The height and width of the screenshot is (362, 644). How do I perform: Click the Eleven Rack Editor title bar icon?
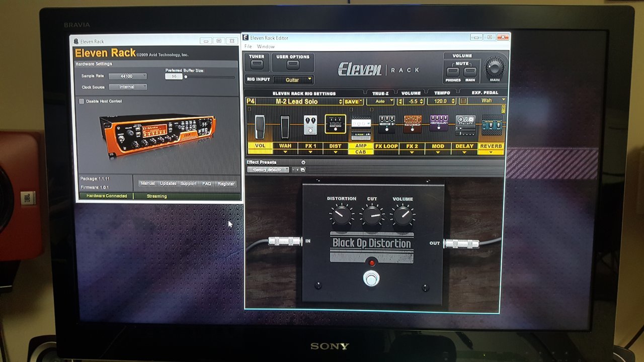coord(246,38)
